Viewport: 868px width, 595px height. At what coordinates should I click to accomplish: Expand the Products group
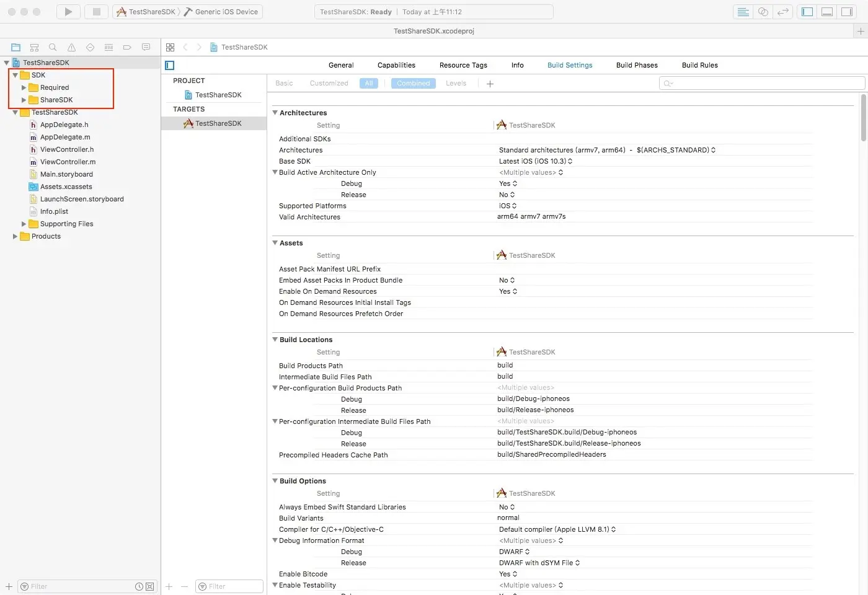click(15, 236)
